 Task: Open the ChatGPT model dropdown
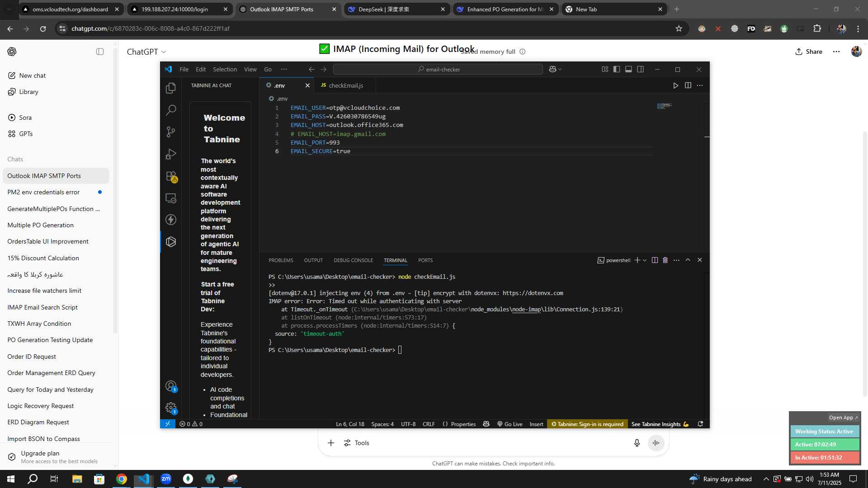(146, 52)
